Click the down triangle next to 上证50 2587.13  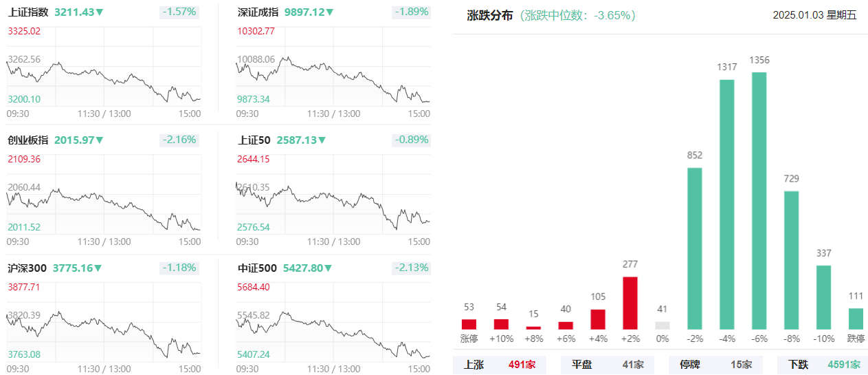321,140
